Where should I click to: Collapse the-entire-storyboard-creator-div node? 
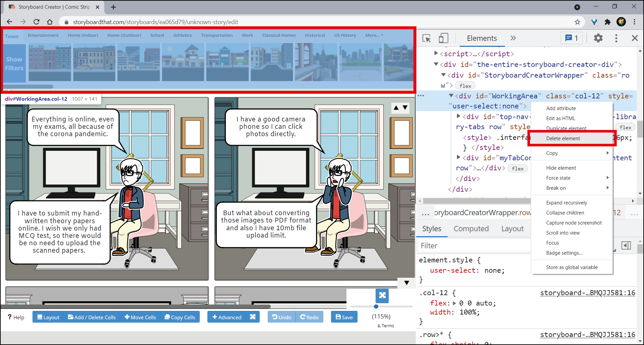(436, 64)
